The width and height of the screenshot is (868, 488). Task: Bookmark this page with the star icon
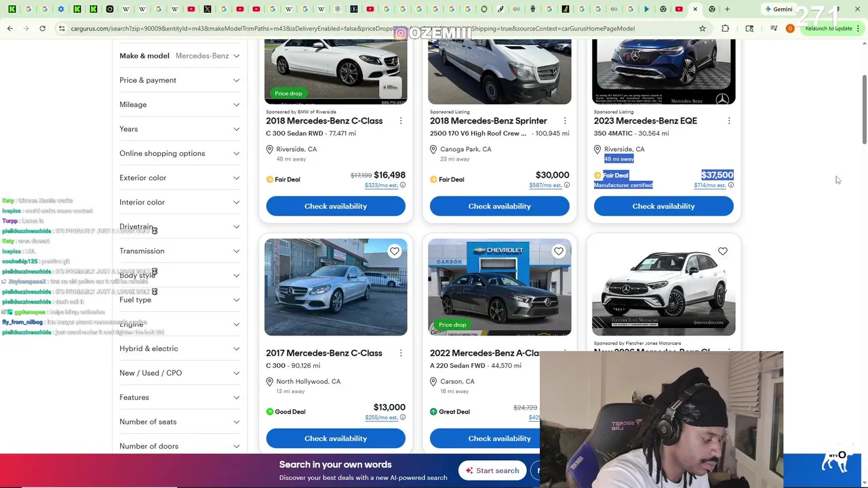(703, 28)
